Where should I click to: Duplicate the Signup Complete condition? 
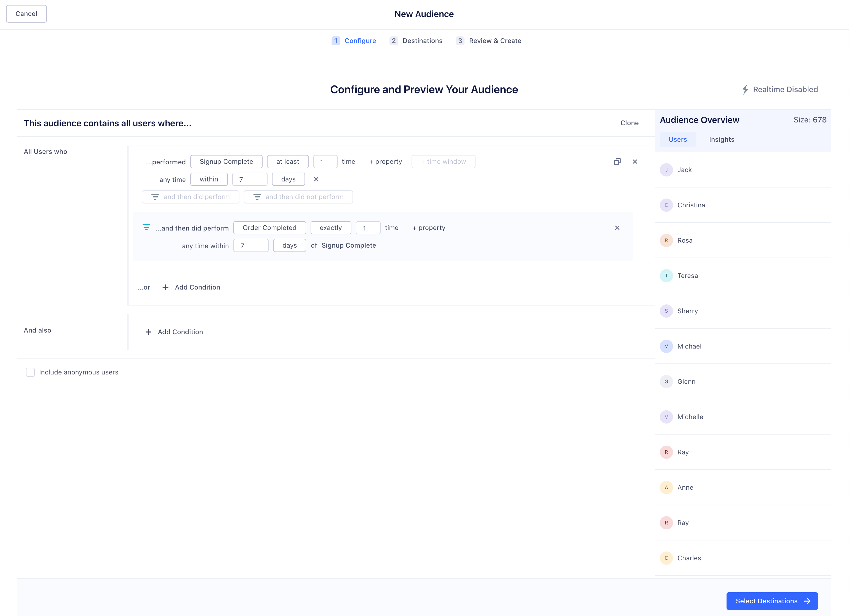point(617,162)
